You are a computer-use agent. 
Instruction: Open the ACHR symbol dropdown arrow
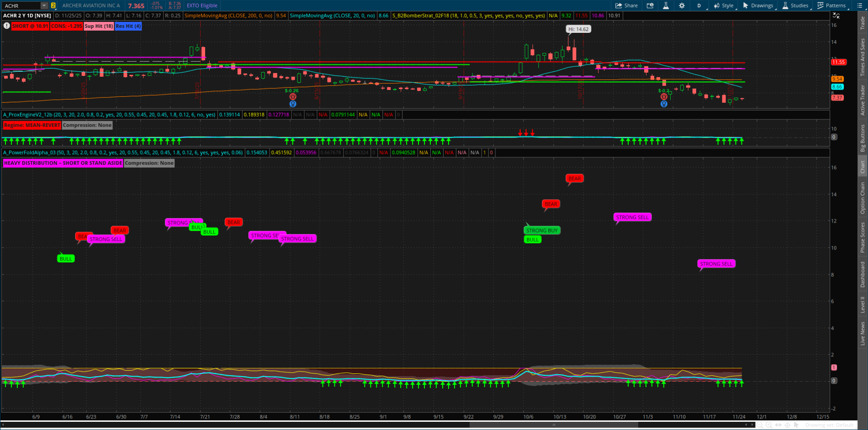click(44, 6)
